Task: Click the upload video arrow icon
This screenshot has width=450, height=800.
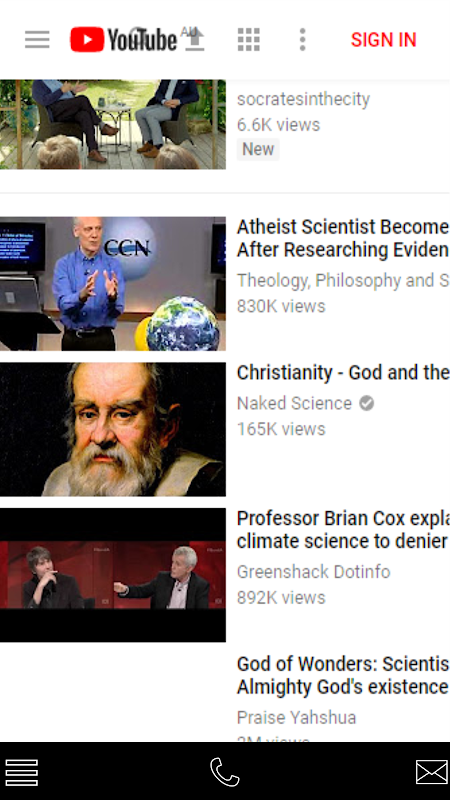Action: tap(194, 40)
